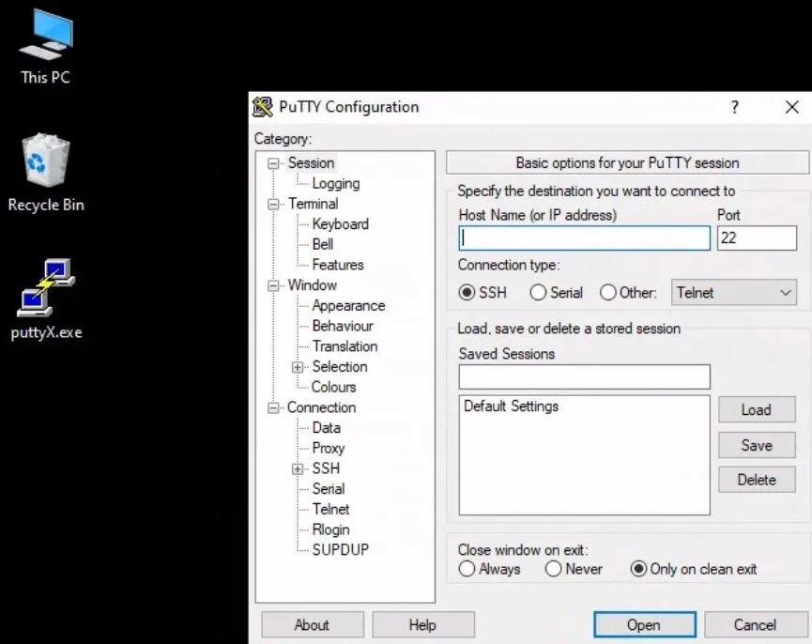This screenshot has width=812, height=644.
Task: Select the Recycle Bin desktop icon
Action: coord(46,174)
